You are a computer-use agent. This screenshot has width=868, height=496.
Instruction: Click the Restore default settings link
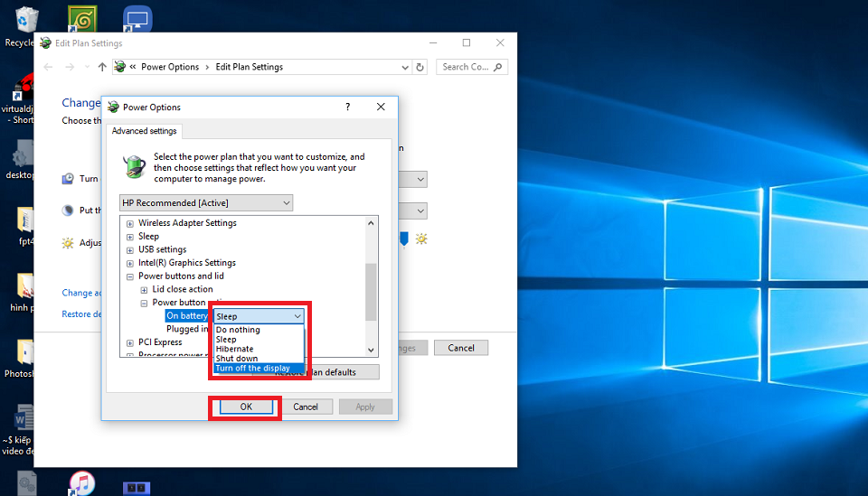coord(81,314)
